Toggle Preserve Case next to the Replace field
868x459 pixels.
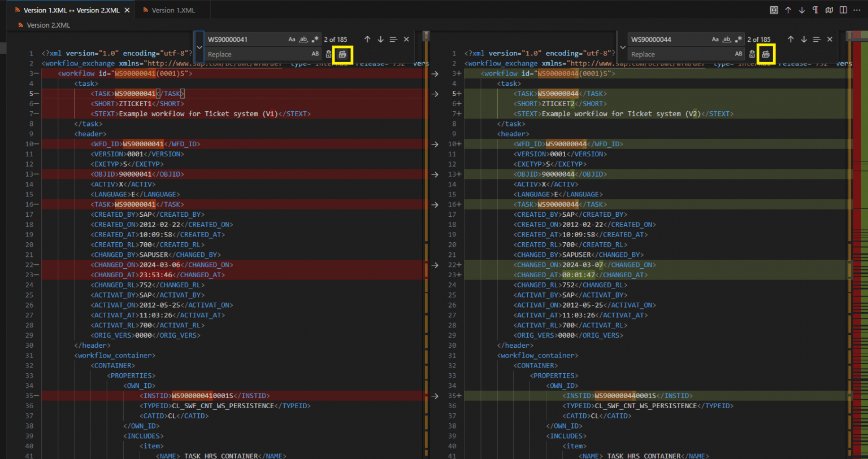tap(315, 54)
